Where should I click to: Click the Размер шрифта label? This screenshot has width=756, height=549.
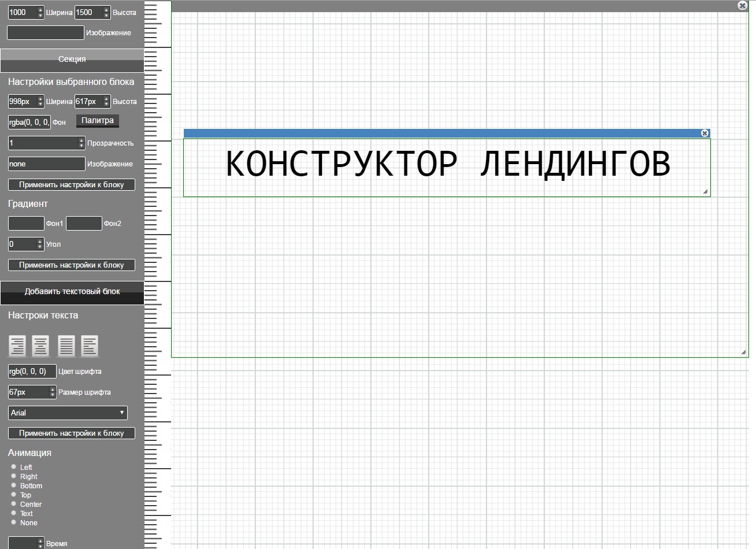[x=84, y=392]
